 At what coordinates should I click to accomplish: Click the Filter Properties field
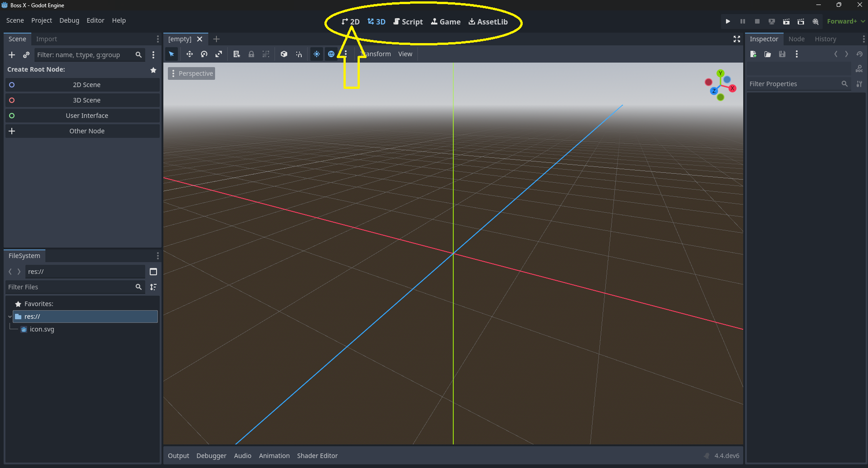point(799,84)
